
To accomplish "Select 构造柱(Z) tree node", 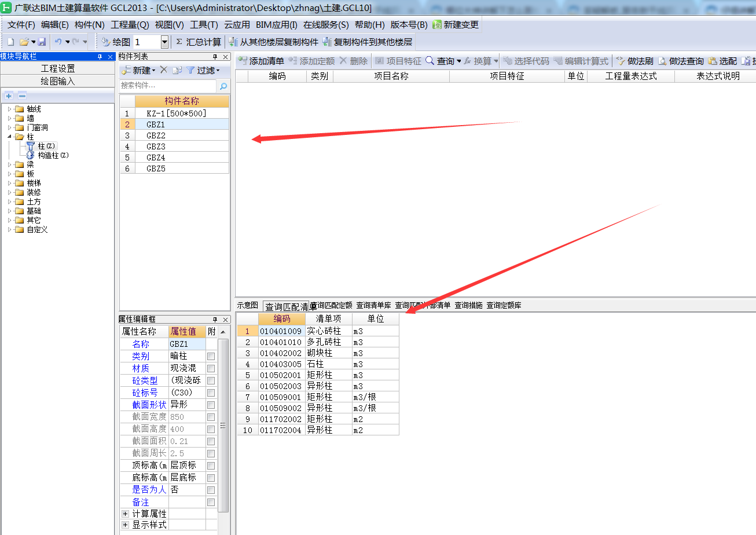I will pos(47,155).
